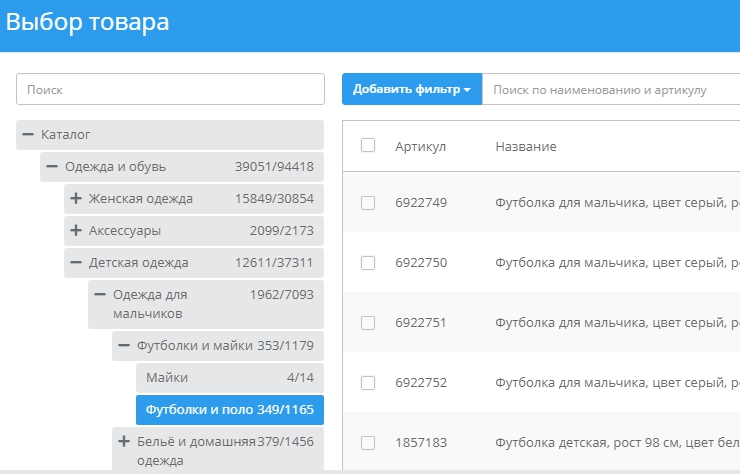Click the Артикул column header
740x474 pixels.
coord(420,147)
